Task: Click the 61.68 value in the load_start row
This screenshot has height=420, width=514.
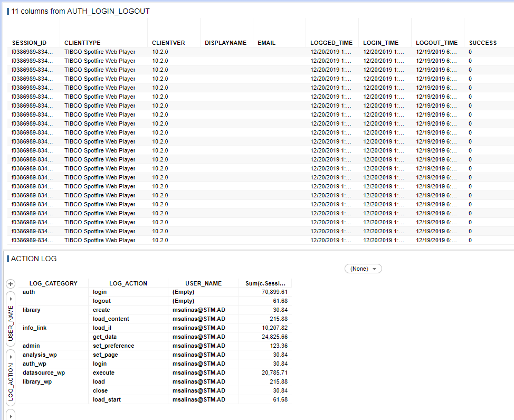Action: click(x=280, y=399)
